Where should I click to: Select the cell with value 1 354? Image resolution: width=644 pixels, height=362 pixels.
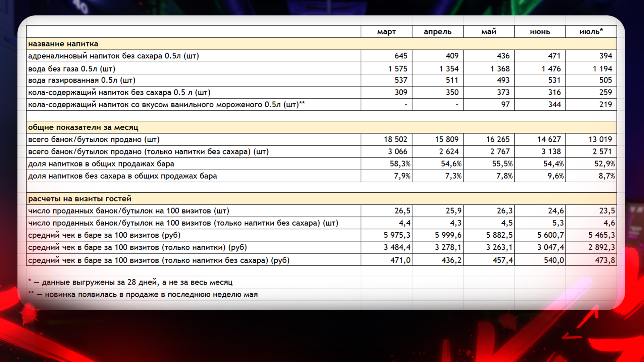tap(438, 68)
